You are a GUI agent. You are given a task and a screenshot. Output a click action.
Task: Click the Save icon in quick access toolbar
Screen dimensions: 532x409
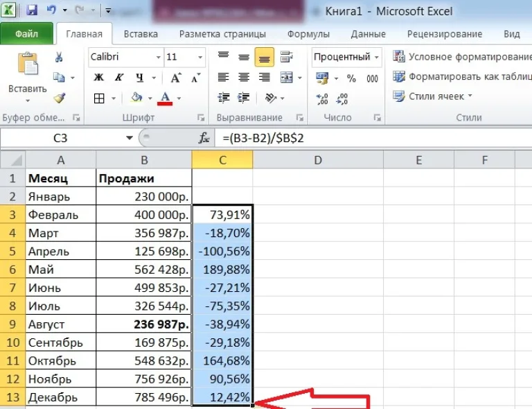click(32, 10)
